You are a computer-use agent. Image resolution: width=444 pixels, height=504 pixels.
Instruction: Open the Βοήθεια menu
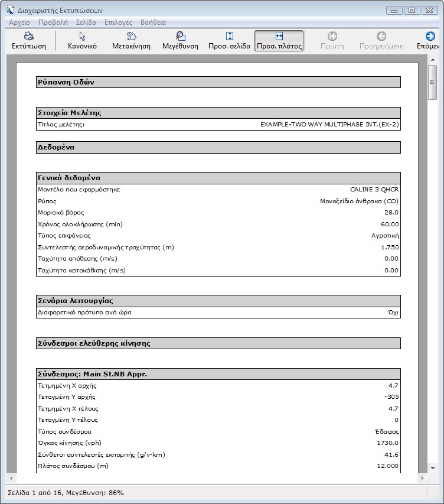click(153, 22)
